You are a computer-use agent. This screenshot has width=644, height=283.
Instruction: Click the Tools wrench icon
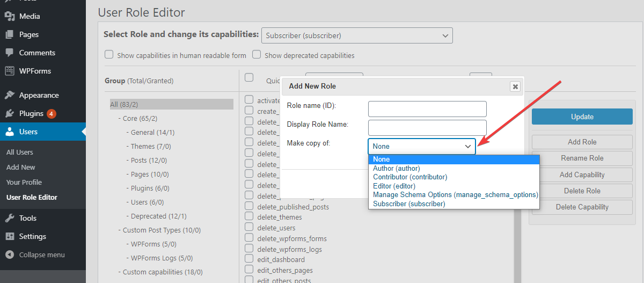click(10, 218)
